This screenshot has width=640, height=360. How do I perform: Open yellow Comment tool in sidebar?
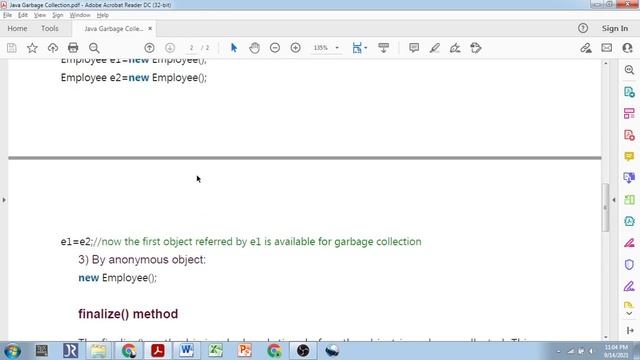(x=629, y=156)
